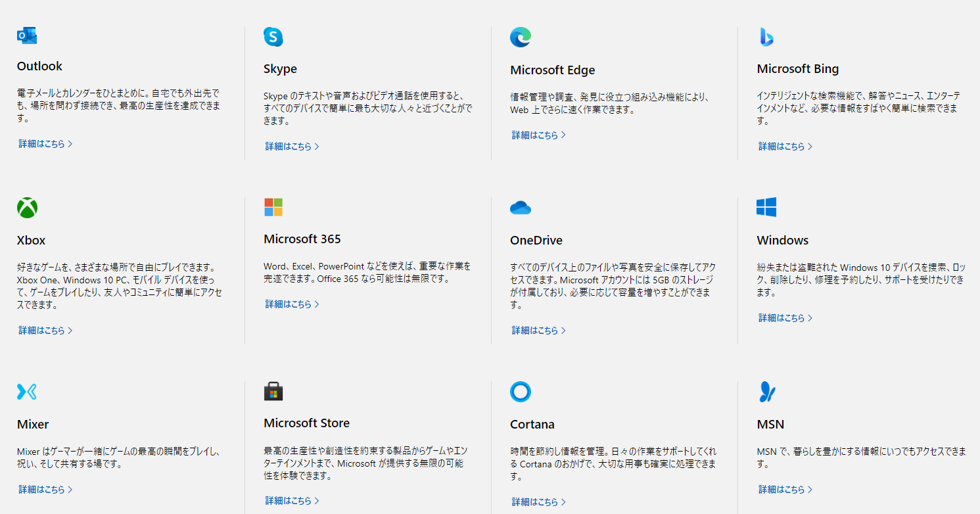Click the Skype description paragraph
The image size is (980, 514).
click(367, 108)
